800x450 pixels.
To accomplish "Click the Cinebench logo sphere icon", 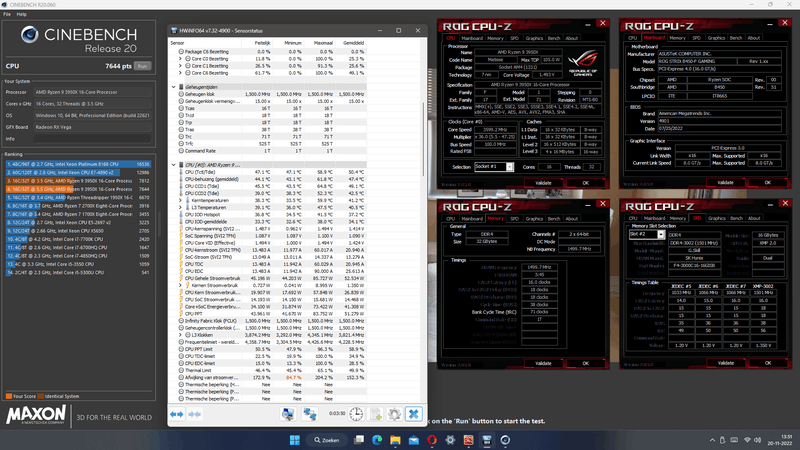I will click(x=30, y=35).
